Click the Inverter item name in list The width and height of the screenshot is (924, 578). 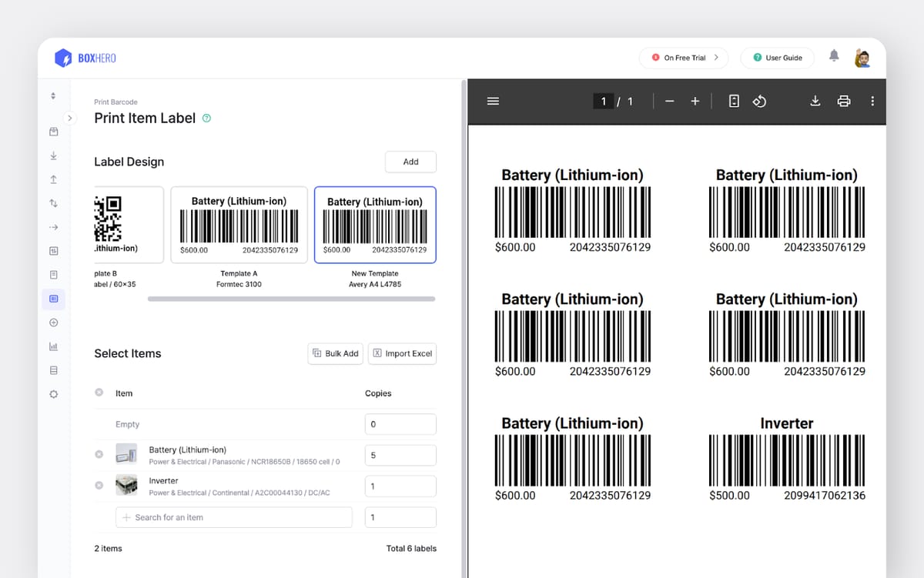click(164, 480)
